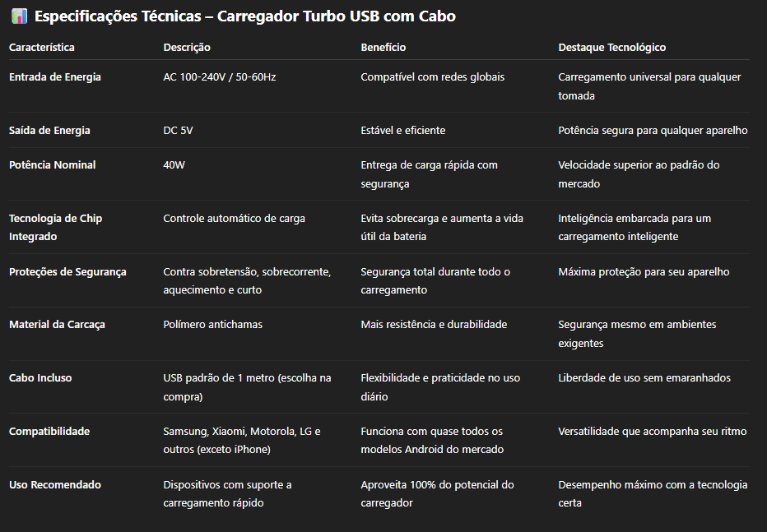This screenshot has width=767, height=532.
Task: Click 'Tecnologia de Chip Integrado' row label
Action: click(x=55, y=227)
